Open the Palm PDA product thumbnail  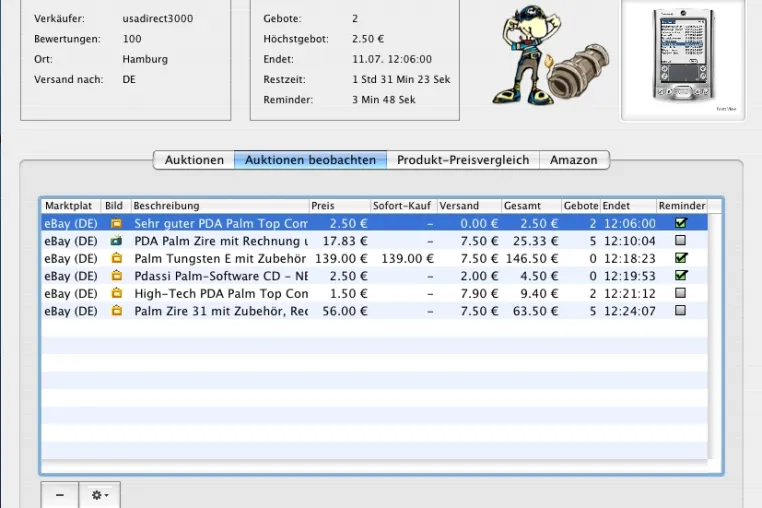683,60
